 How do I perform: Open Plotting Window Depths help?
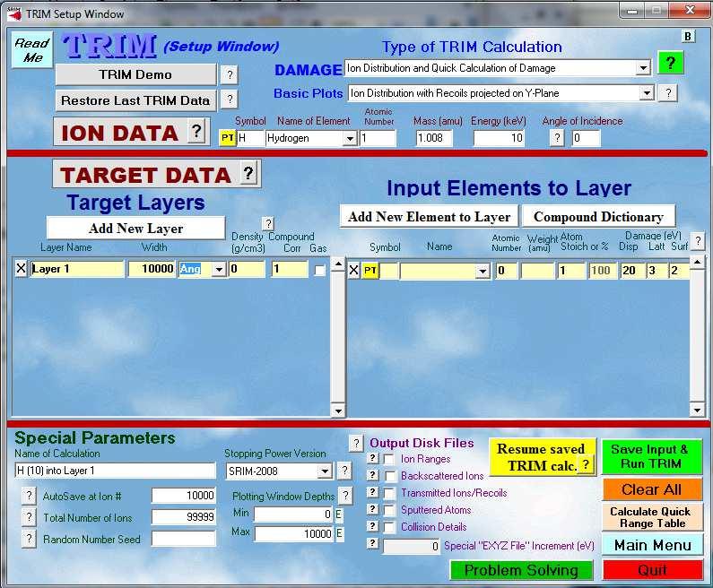(345, 496)
